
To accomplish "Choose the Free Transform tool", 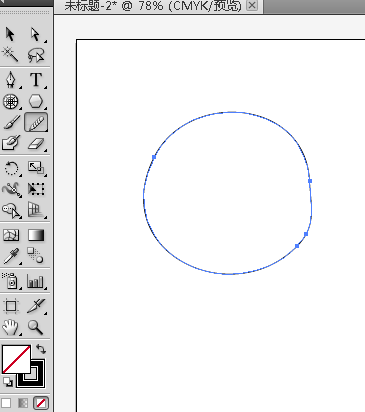I will point(36,189).
